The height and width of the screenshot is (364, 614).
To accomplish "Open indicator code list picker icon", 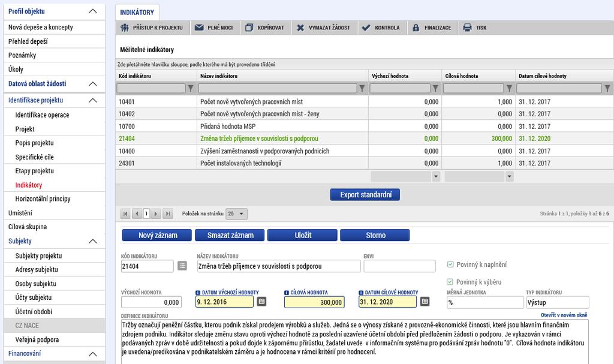I will (182, 266).
